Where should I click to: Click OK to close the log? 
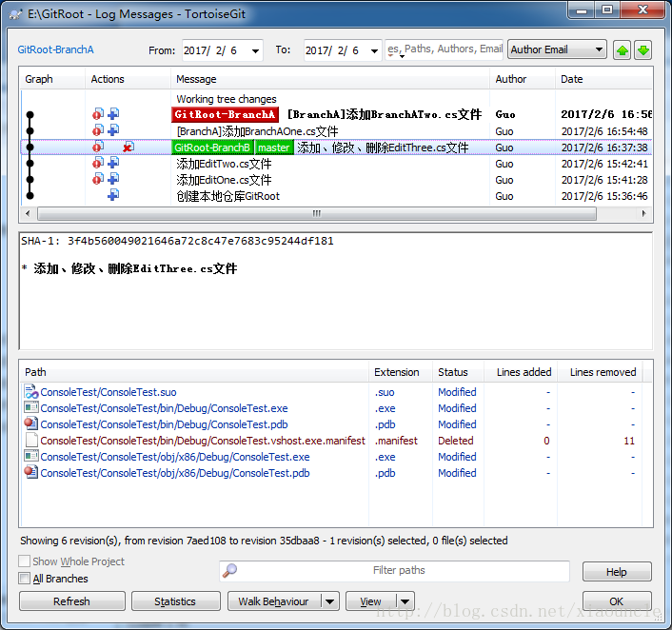[616, 601]
